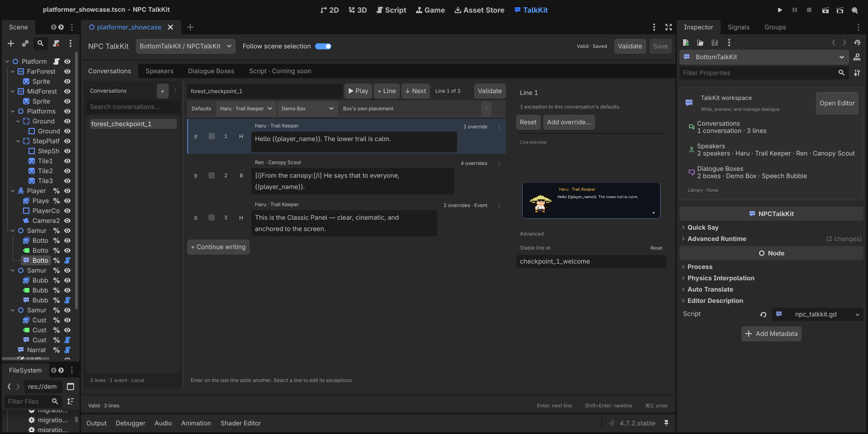
Task: Click the Defaults row options menu
Action: point(486,108)
